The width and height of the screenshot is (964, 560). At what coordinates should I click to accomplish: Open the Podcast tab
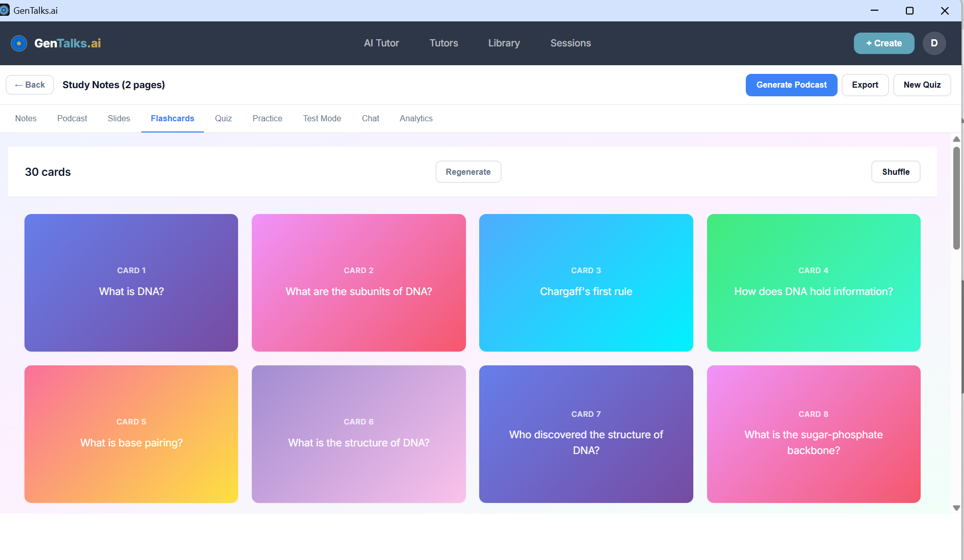[72, 119]
